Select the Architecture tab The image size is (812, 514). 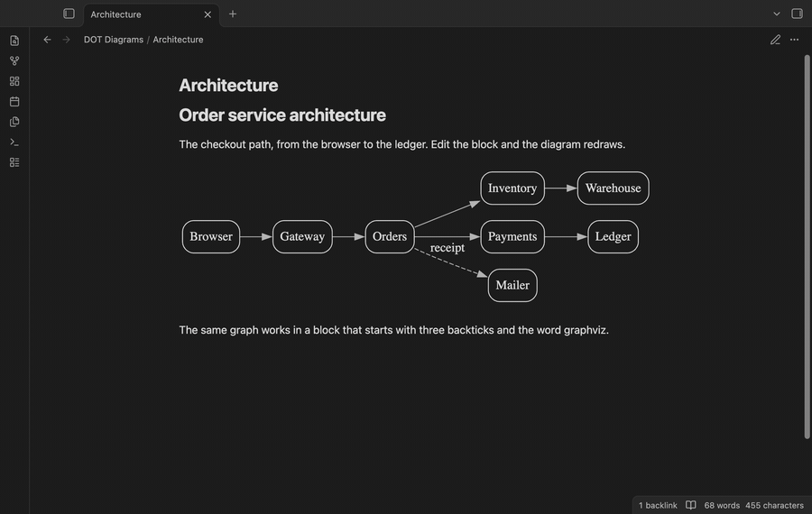point(152,14)
